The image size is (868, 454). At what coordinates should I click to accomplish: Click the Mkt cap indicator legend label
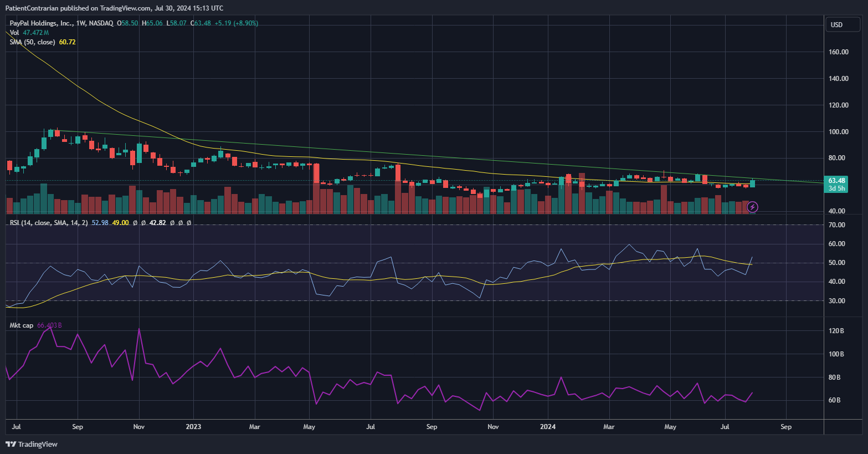coord(22,325)
